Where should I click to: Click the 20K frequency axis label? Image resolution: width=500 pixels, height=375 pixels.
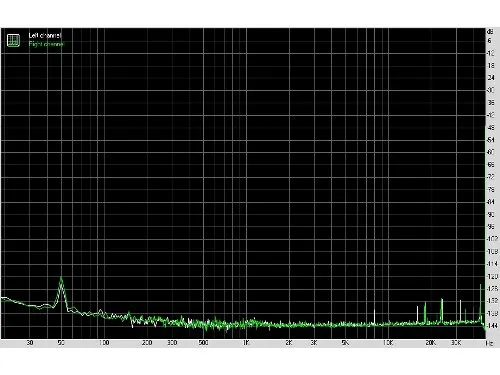click(430, 343)
